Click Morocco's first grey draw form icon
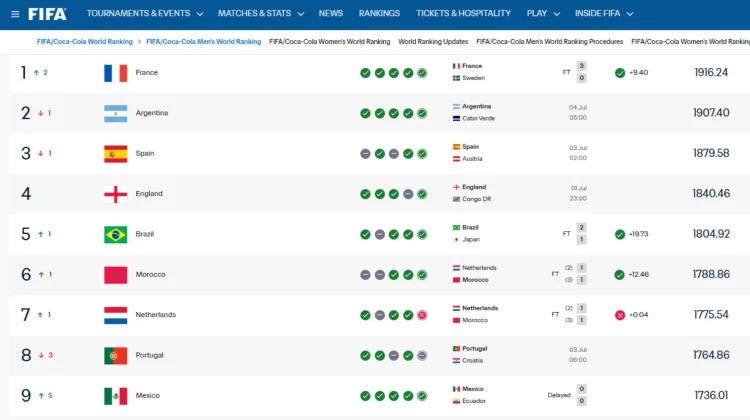Viewport: 750px width, 420px height. 365,275
